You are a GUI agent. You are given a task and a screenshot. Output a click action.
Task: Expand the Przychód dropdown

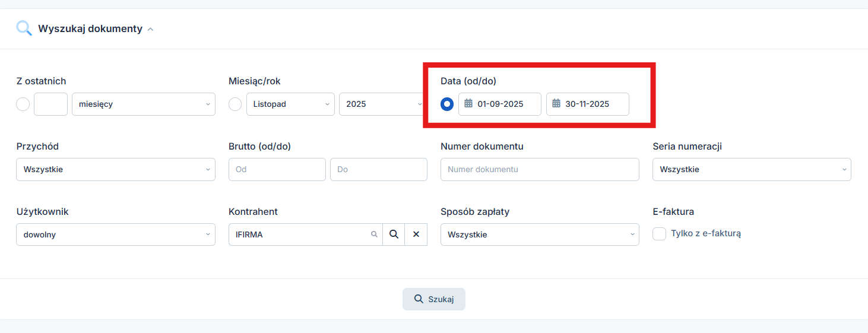116,169
